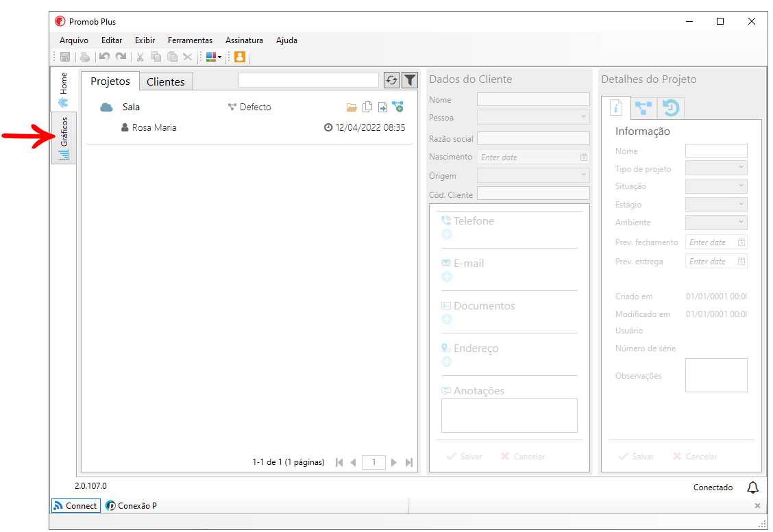The image size is (773, 532).
Task: Open the workflow tab icon in Detalhes do Projeto
Action: (x=643, y=108)
